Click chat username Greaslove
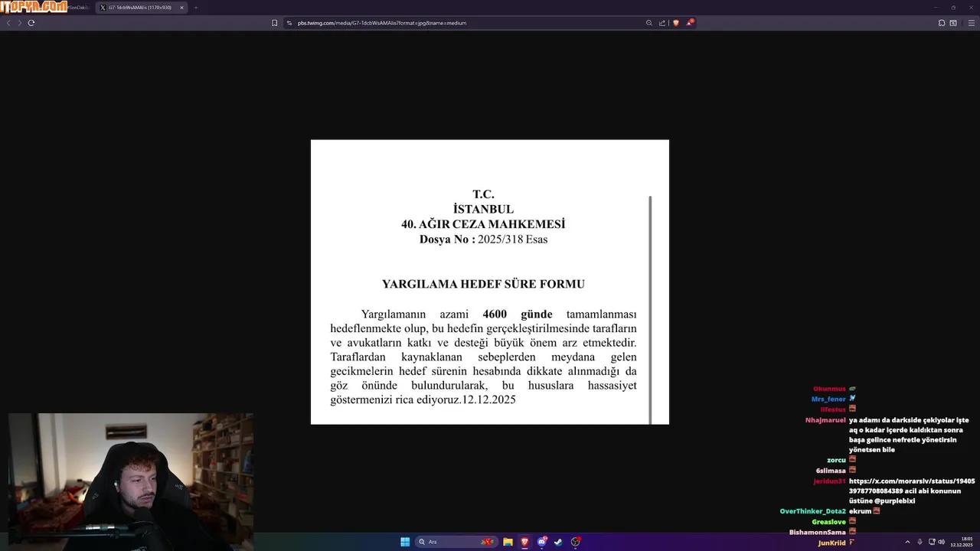 point(828,522)
